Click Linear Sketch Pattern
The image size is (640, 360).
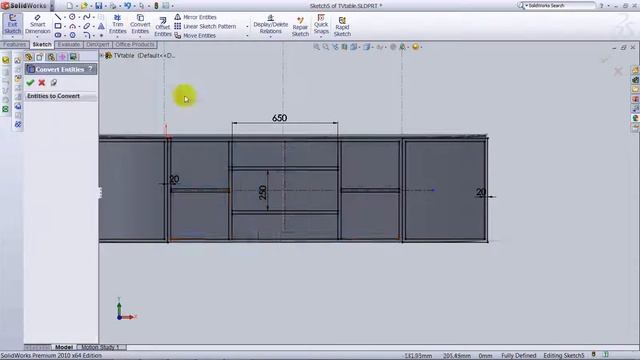(205, 26)
